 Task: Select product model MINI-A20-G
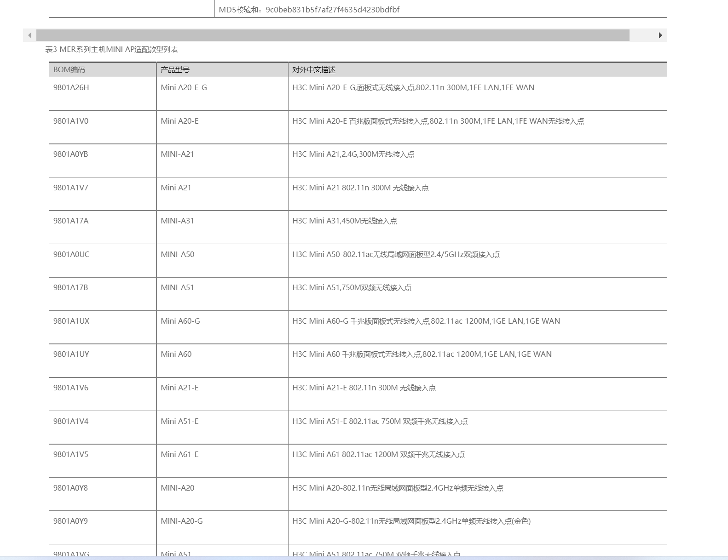[181, 521]
